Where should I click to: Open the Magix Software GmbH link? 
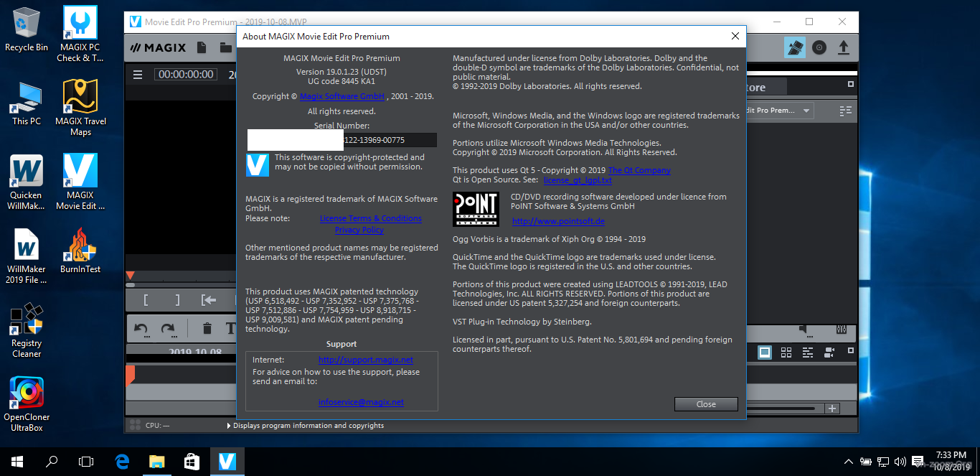342,96
